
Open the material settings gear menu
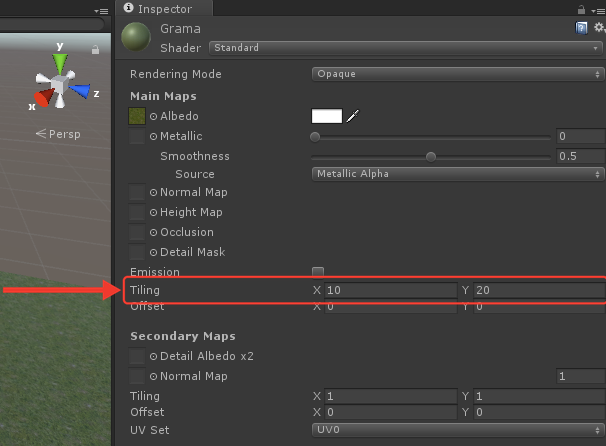tap(599, 27)
